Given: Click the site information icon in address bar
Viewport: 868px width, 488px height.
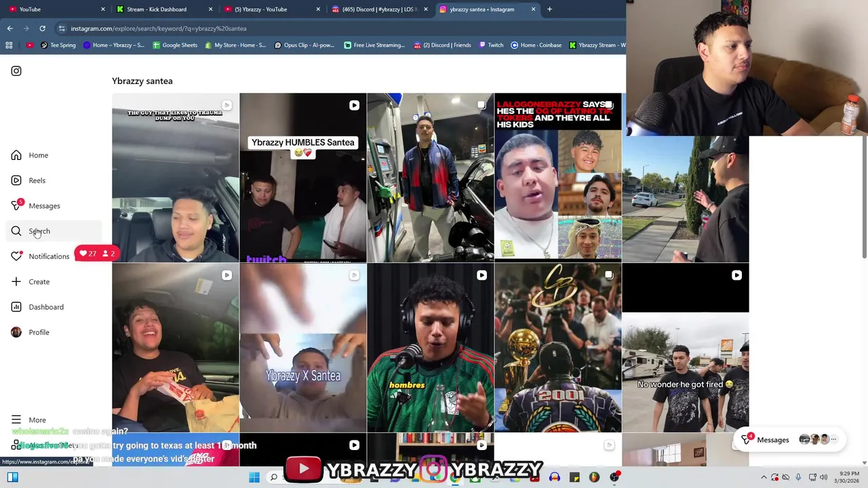Looking at the screenshot, I should (x=62, y=28).
